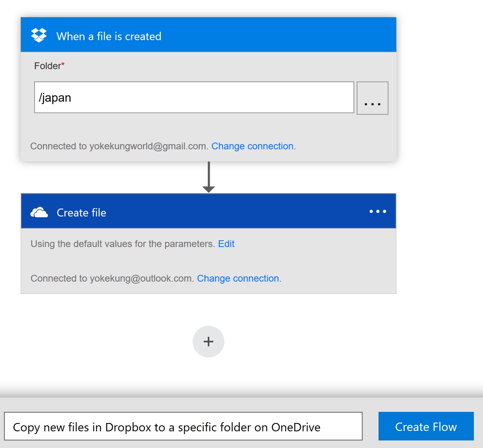Expand the 'Create file' action title
Viewport: 483px width, 448px height.
[x=81, y=213]
